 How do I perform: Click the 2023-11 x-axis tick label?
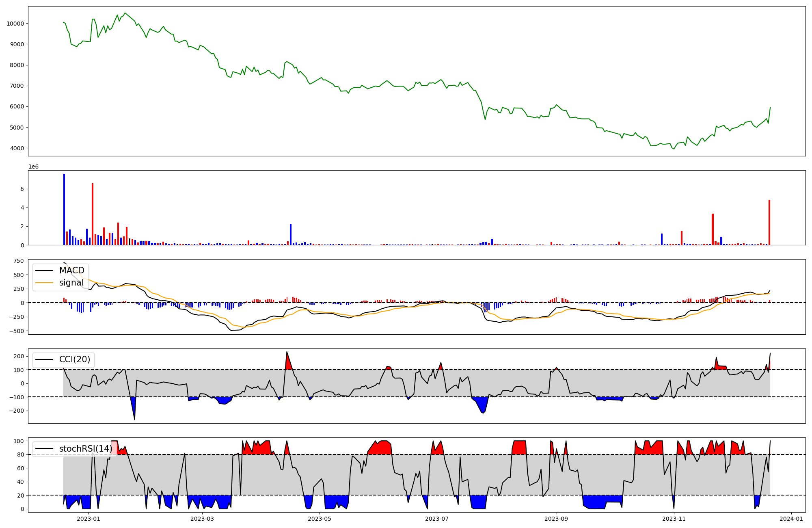coord(674,519)
